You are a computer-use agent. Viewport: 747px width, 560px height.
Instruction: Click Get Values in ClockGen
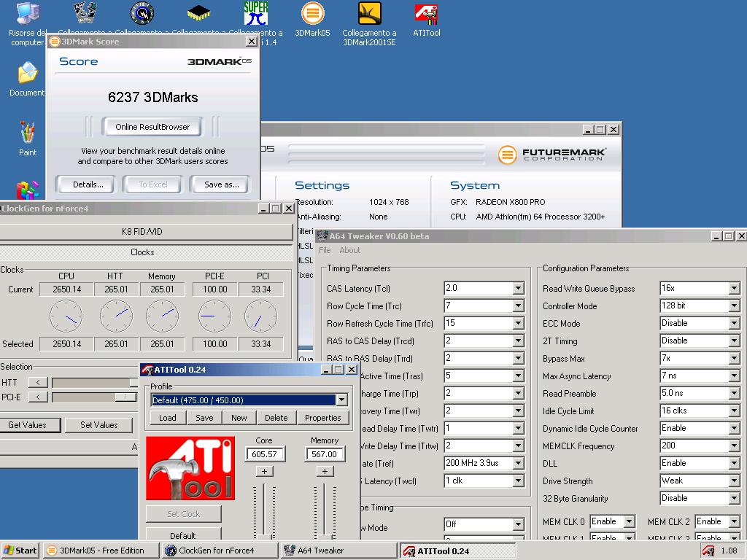28,425
